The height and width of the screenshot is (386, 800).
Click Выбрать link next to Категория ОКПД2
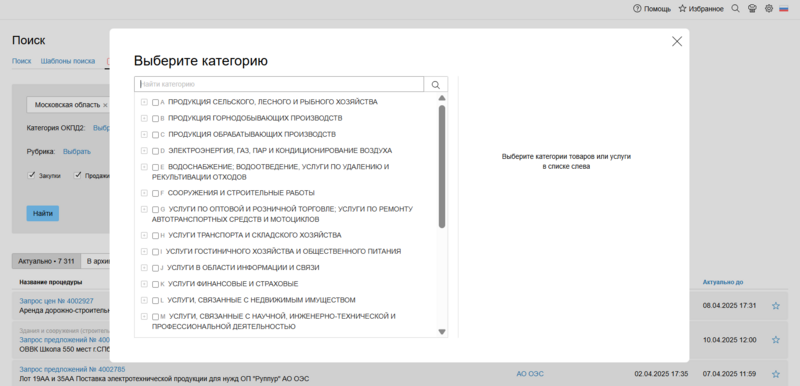click(x=102, y=128)
